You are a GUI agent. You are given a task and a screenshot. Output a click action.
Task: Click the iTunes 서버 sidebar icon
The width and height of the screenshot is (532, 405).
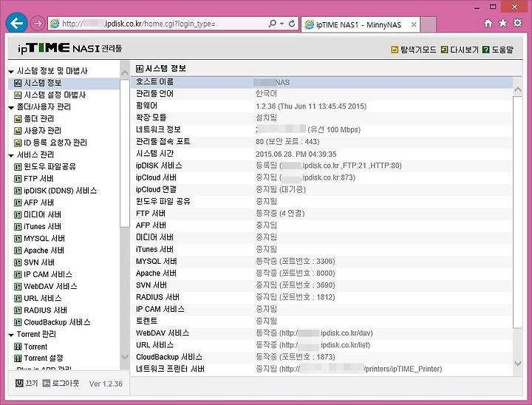pos(18,226)
